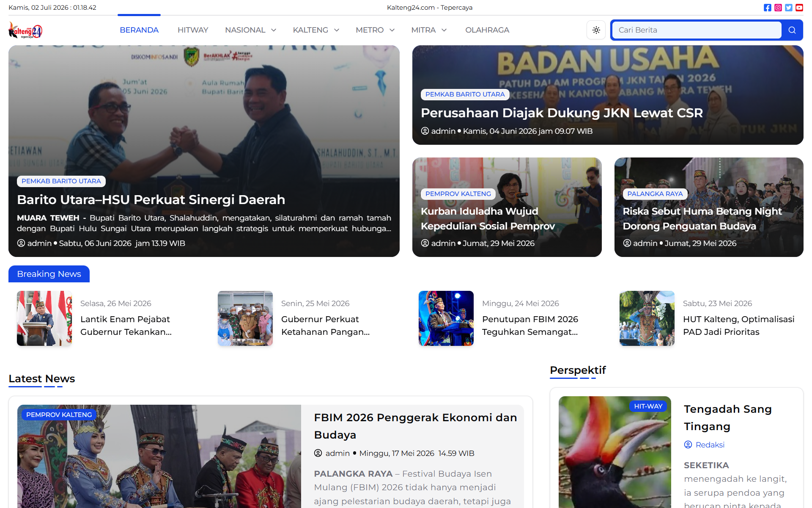Open article Perusahaan Diajak Dukung JKN Lewat CSR
Image resolution: width=812 pixels, height=508 pixels.
(x=562, y=113)
